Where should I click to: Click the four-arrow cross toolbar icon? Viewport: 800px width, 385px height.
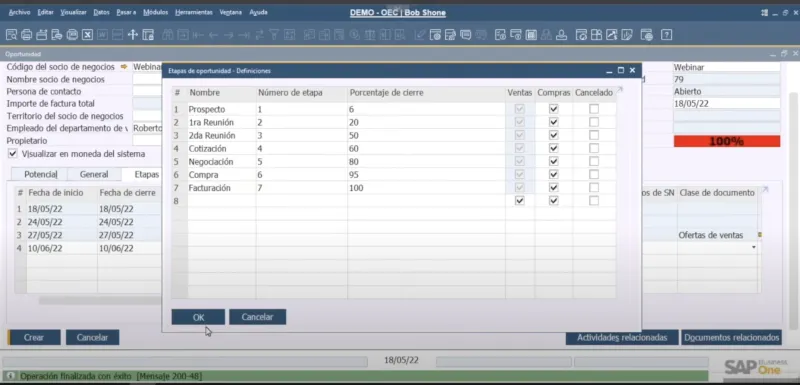coord(133,35)
